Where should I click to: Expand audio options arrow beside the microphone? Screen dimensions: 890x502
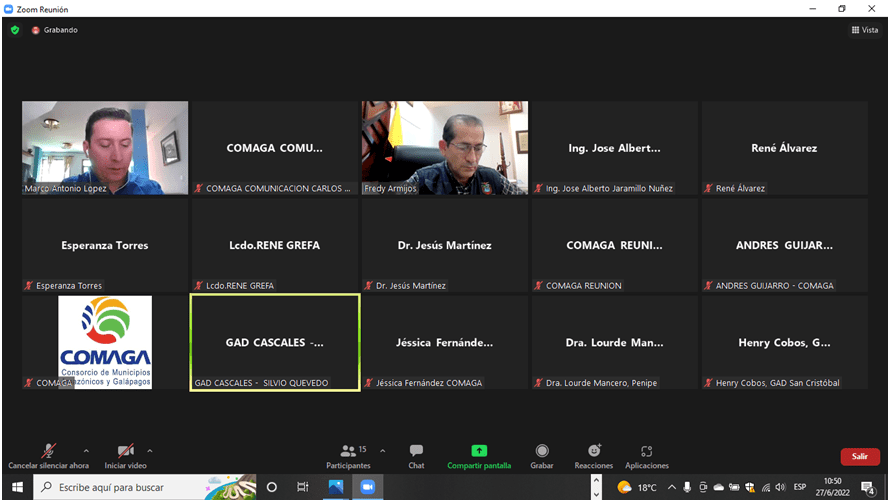pos(86,451)
